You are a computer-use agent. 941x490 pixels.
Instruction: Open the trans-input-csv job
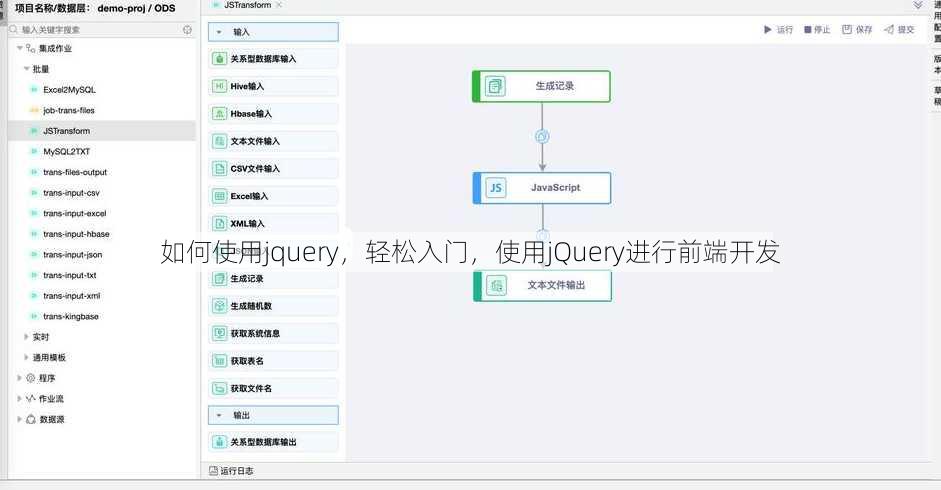tap(71, 193)
